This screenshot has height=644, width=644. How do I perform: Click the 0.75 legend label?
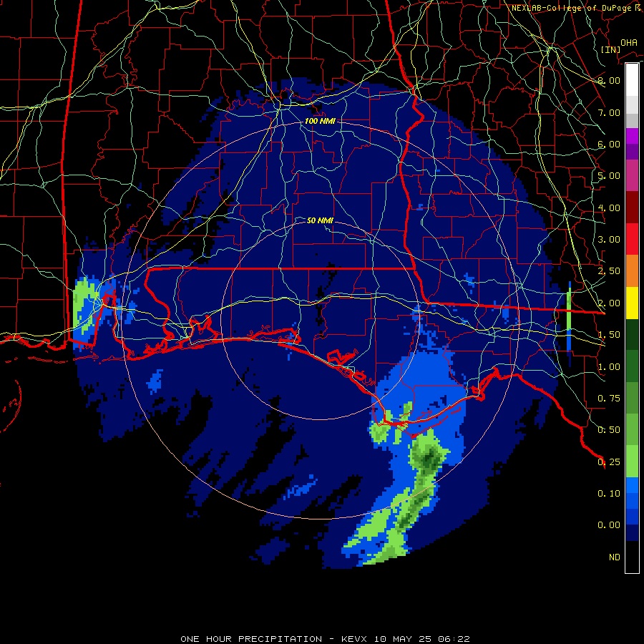[609, 399]
